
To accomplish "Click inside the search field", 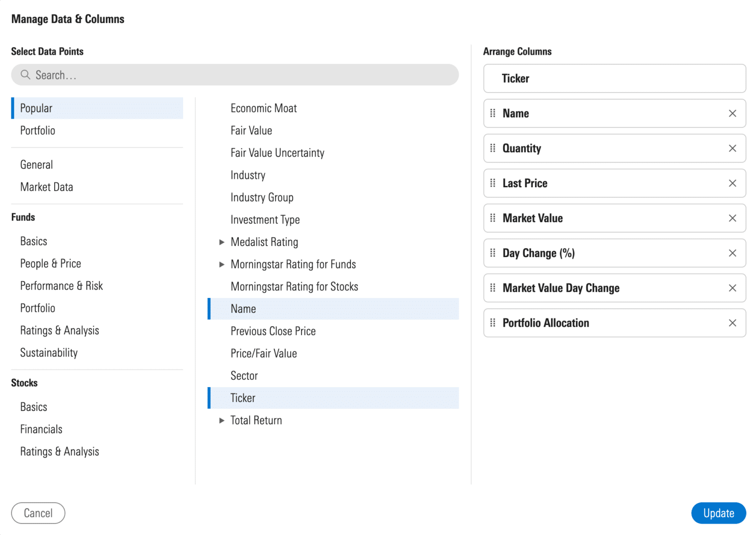I will (x=235, y=75).
